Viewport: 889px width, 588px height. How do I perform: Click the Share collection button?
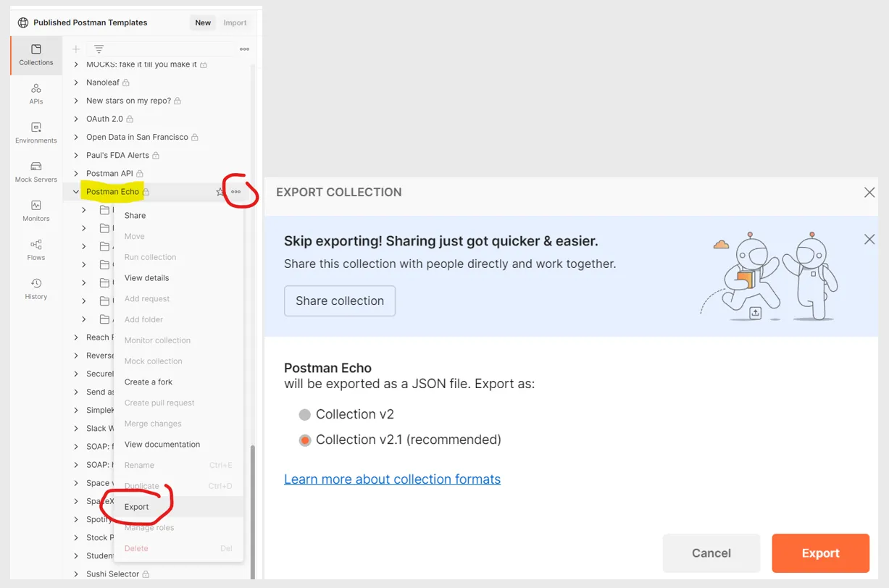tap(340, 301)
